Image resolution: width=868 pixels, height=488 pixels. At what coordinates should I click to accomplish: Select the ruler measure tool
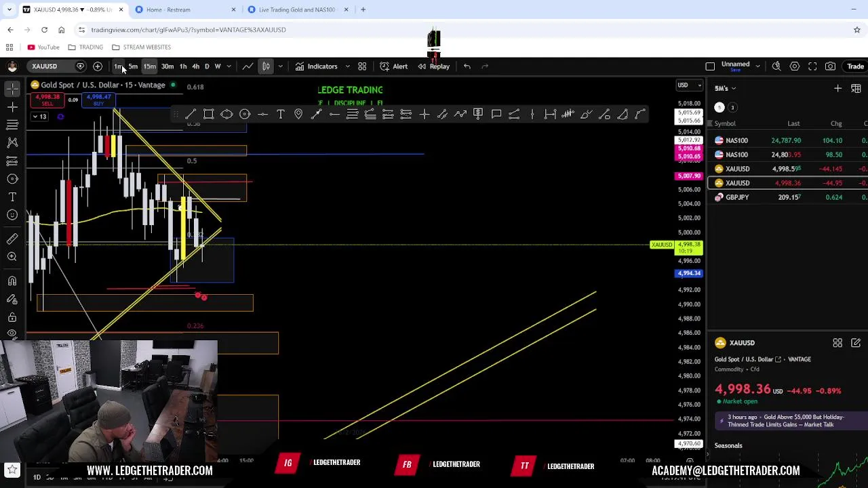[x=12, y=239]
